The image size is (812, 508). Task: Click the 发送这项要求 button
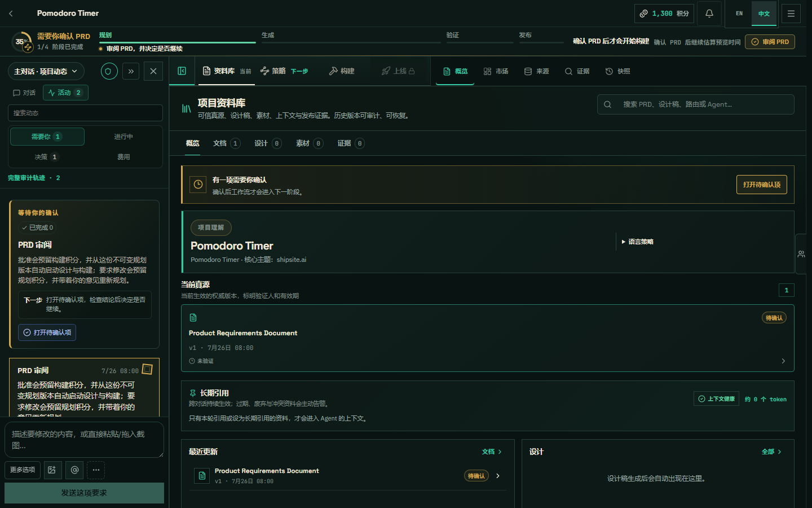coord(84,493)
